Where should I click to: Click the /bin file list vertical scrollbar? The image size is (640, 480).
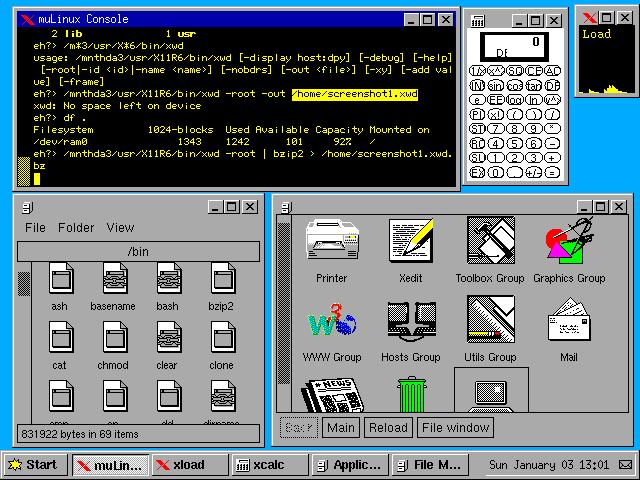[x=25, y=340]
